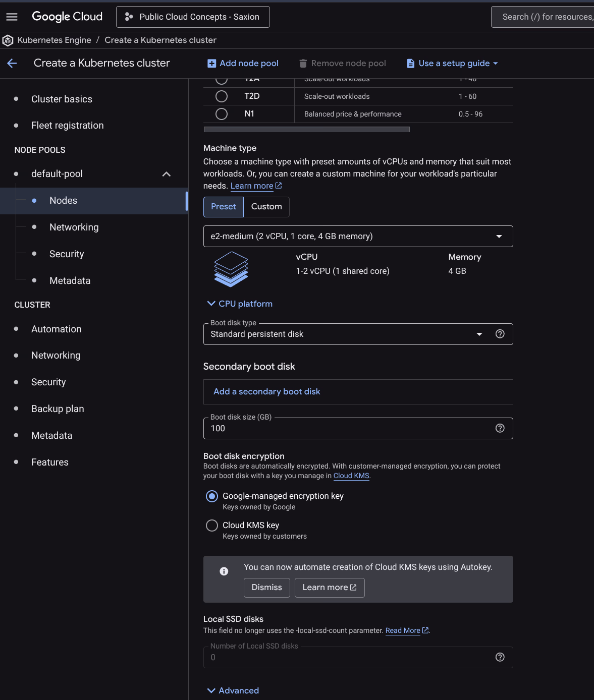Click the Add node pool plus icon
The width and height of the screenshot is (594, 700).
coord(211,64)
